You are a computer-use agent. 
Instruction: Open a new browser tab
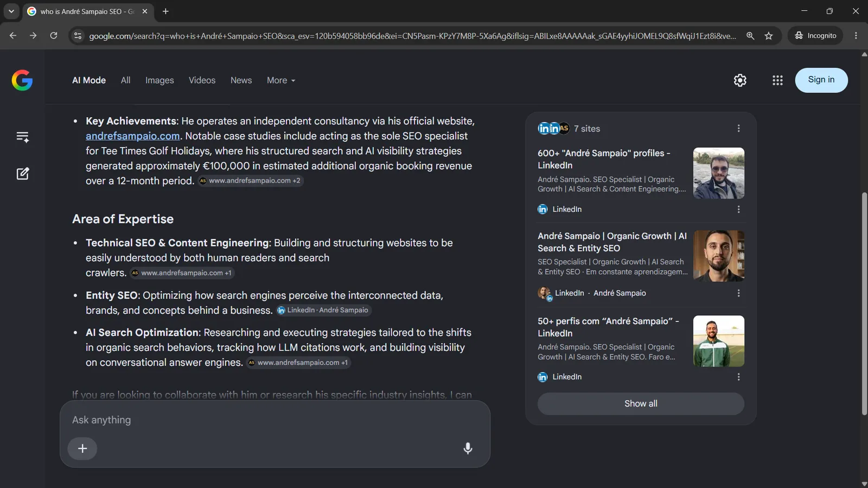[x=165, y=11]
